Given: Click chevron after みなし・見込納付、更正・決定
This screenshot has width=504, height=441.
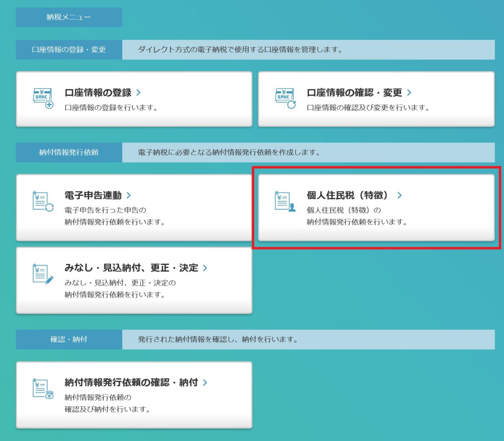Looking at the screenshot, I should click(205, 268).
